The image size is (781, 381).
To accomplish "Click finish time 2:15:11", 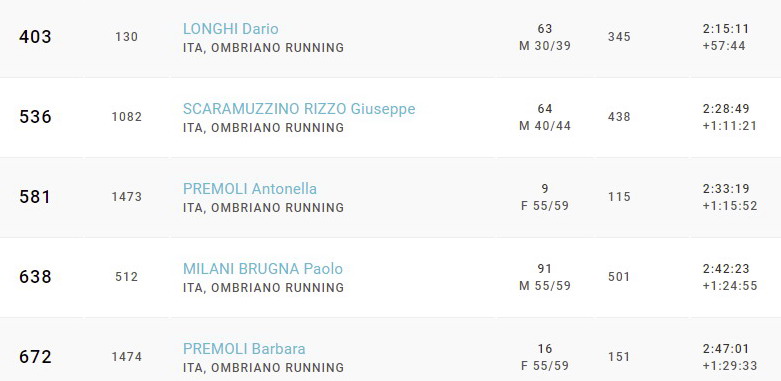I will coord(726,29).
